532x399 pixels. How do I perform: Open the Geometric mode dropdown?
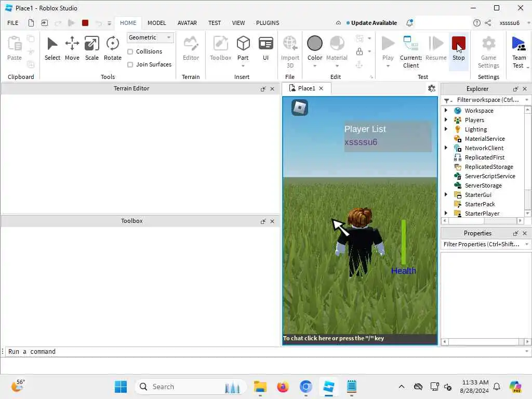150,37
